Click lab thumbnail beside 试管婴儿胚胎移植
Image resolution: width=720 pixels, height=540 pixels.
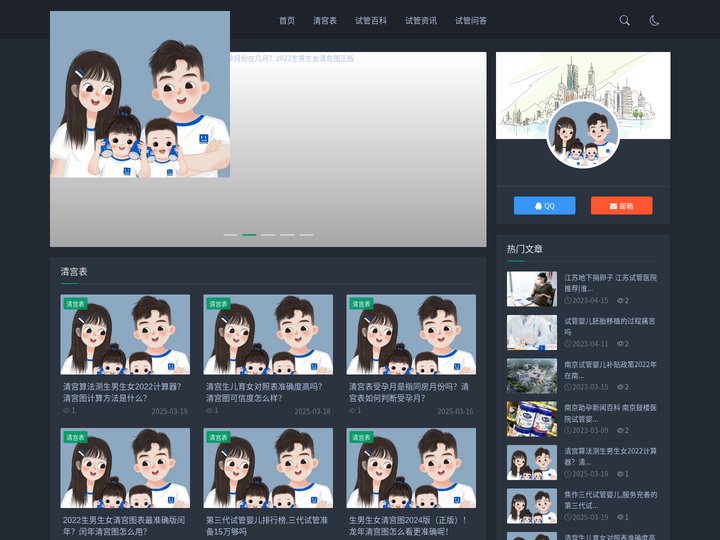click(532, 332)
